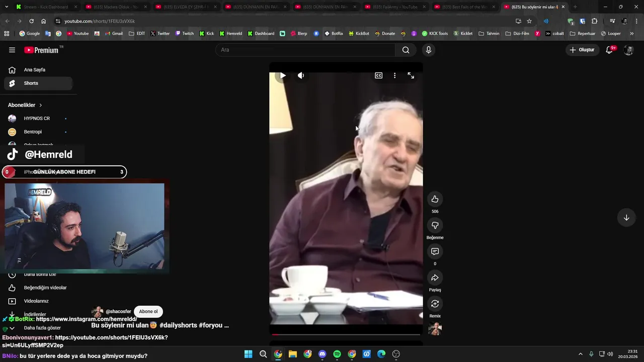
Task: Open the Remix option
Action: click(x=435, y=304)
